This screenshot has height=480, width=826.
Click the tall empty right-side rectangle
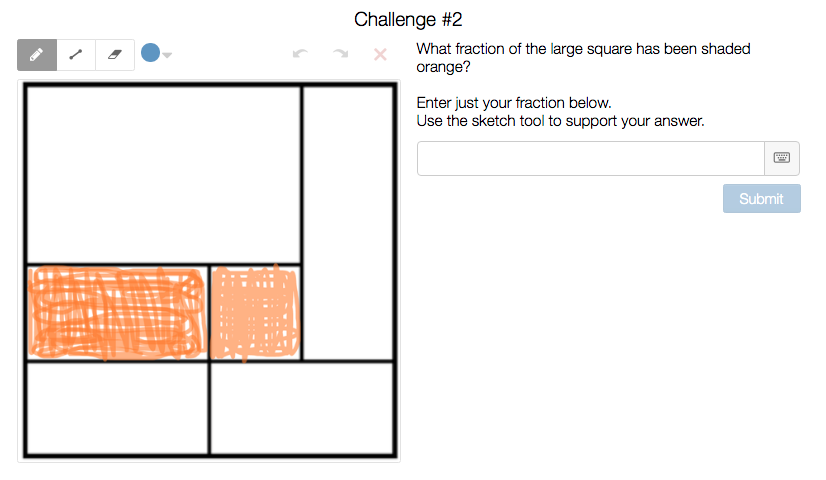[x=347, y=222]
